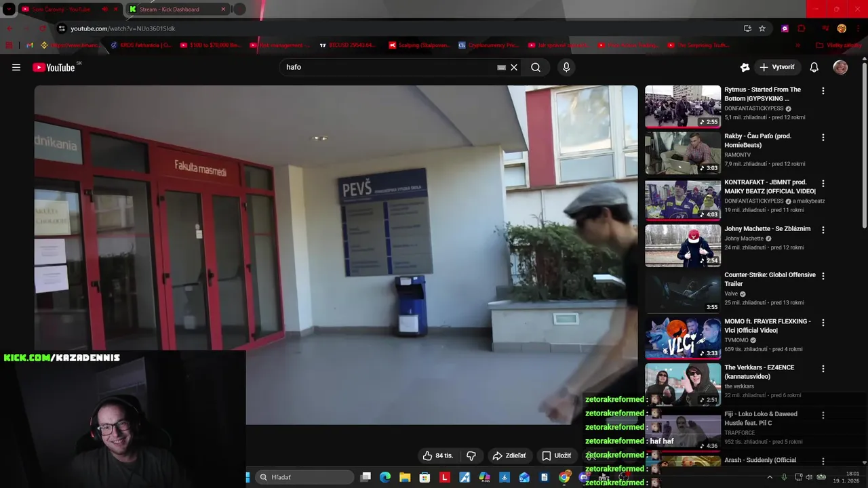Image resolution: width=868 pixels, height=488 pixels.
Task: Open options menu for MOMO Vlci video
Action: point(823,323)
